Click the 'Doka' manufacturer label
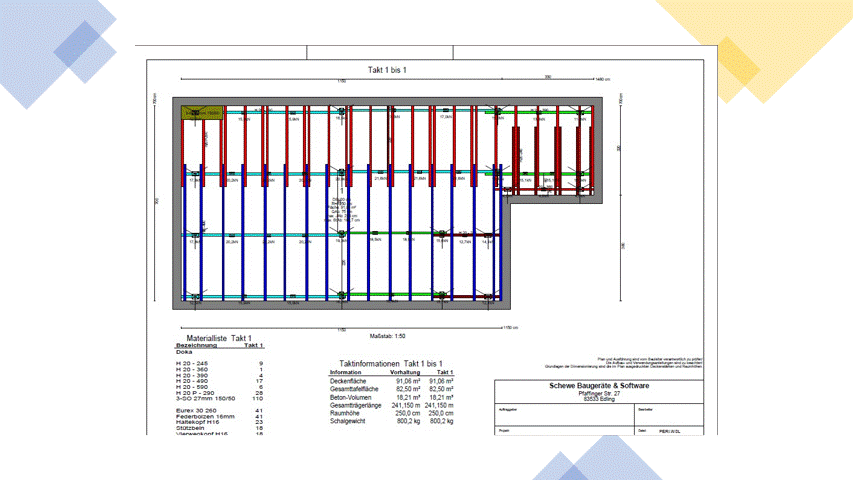 tap(183, 352)
